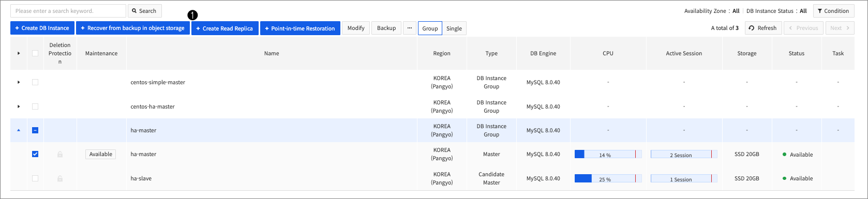
Task: Click the ha-slave deletion protection lock icon
Action: (x=60, y=178)
